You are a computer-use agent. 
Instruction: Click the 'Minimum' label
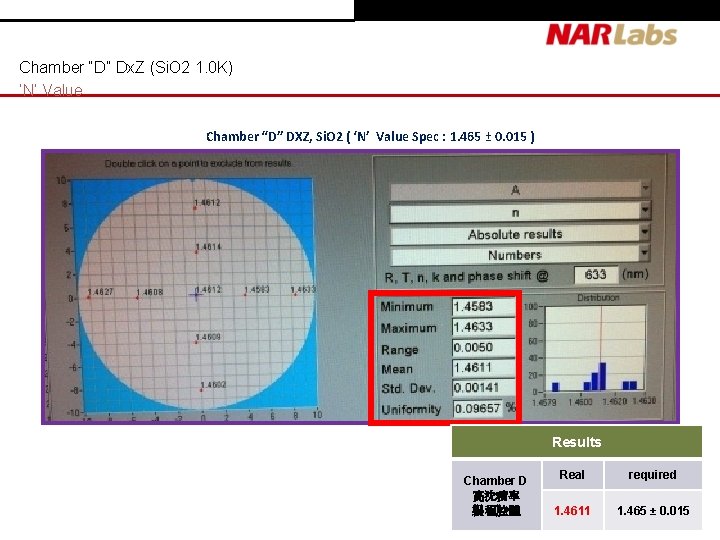(x=407, y=306)
